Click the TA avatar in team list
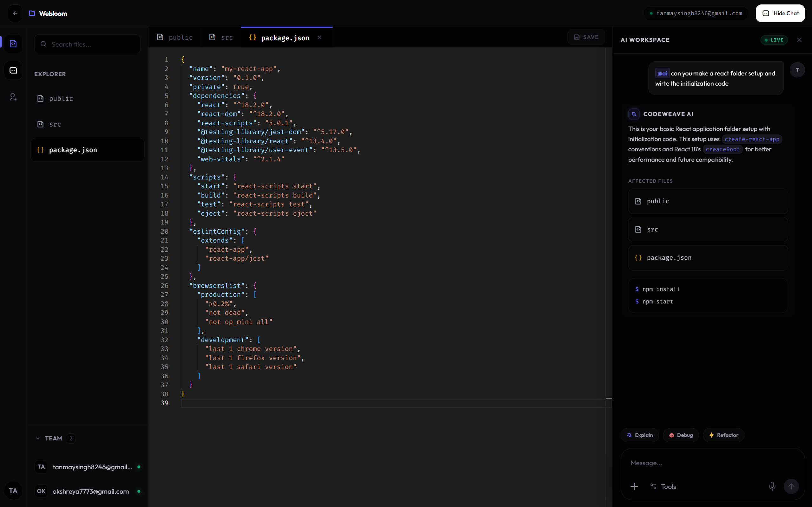The height and width of the screenshot is (507, 812). [x=41, y=467]
